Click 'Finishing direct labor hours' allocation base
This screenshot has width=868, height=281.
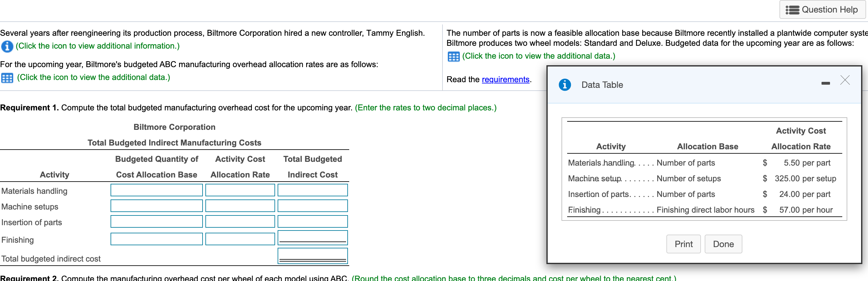[705, 210]
